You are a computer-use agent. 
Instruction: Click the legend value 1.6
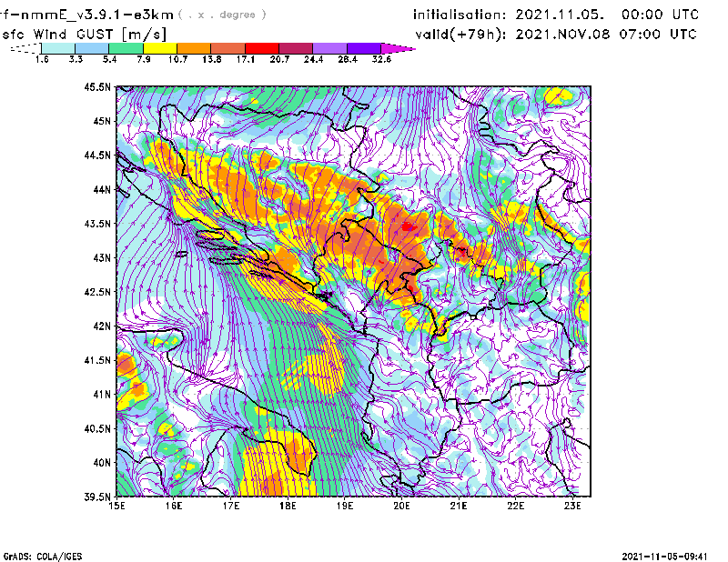tap(42, 59)
